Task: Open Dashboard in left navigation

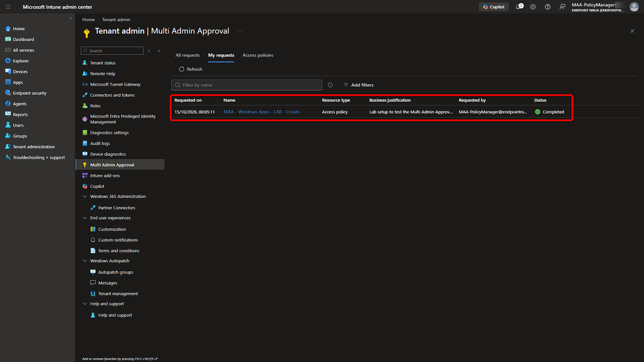Action: (23, 40)
